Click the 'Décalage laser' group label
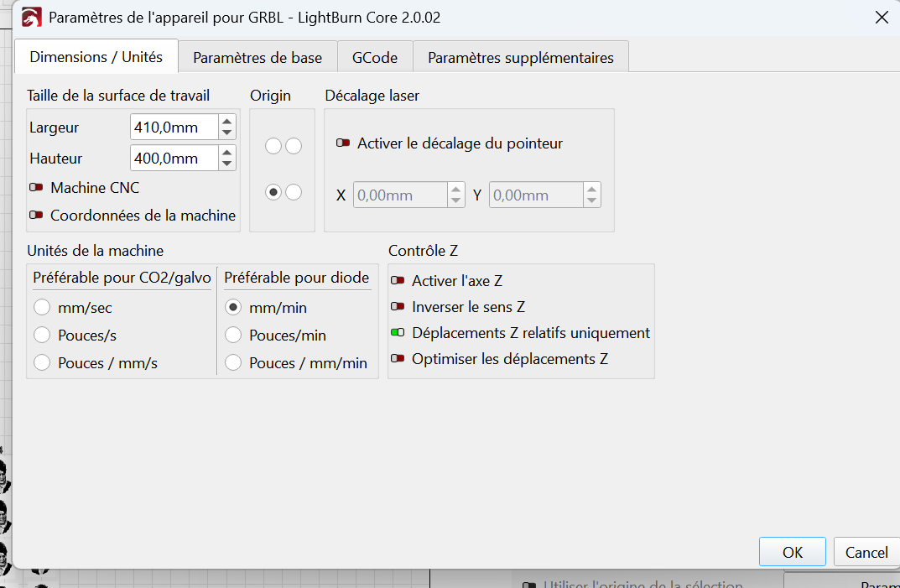Image resolution: width=900 pixels, height=588 pixels. click(x=372, y=96)
